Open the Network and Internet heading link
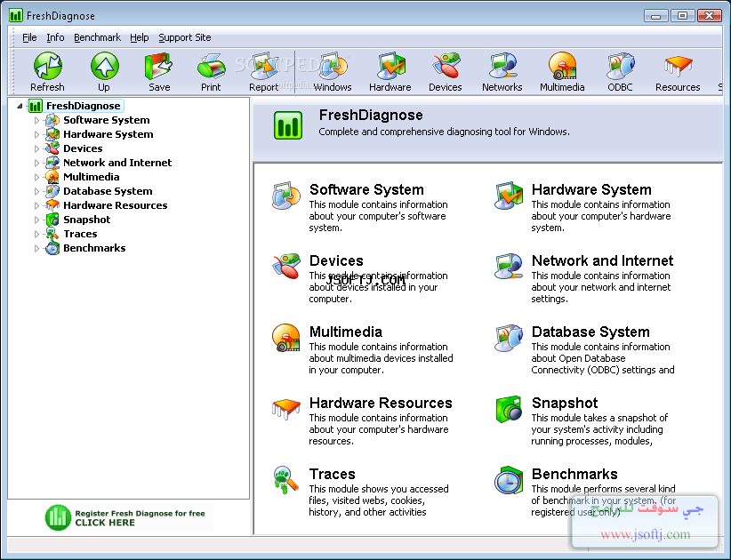This screenshot has height=560, width=731. [602, 260]
